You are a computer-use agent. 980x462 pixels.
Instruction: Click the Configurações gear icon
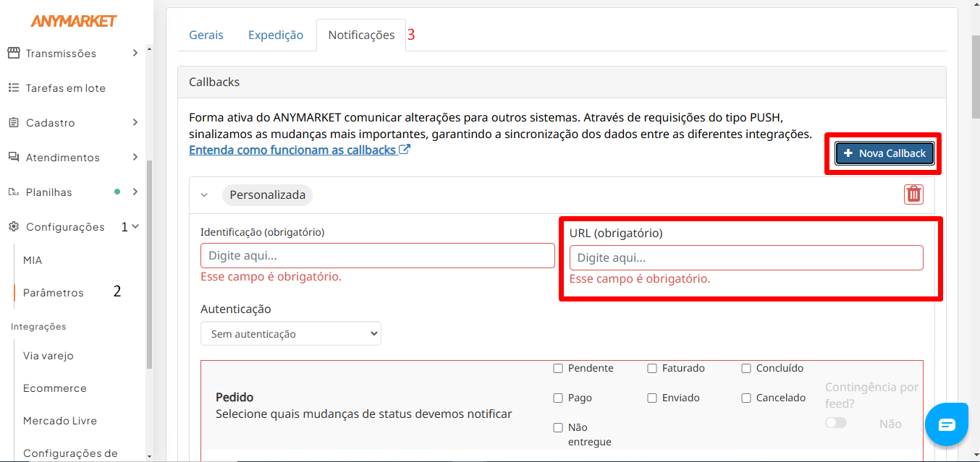(x=13, y=226)
